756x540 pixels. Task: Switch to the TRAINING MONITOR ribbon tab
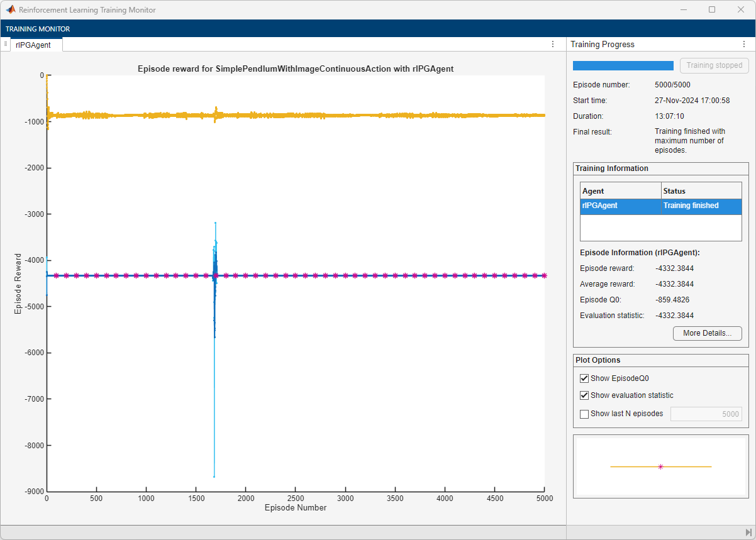(x=38, y=29)
